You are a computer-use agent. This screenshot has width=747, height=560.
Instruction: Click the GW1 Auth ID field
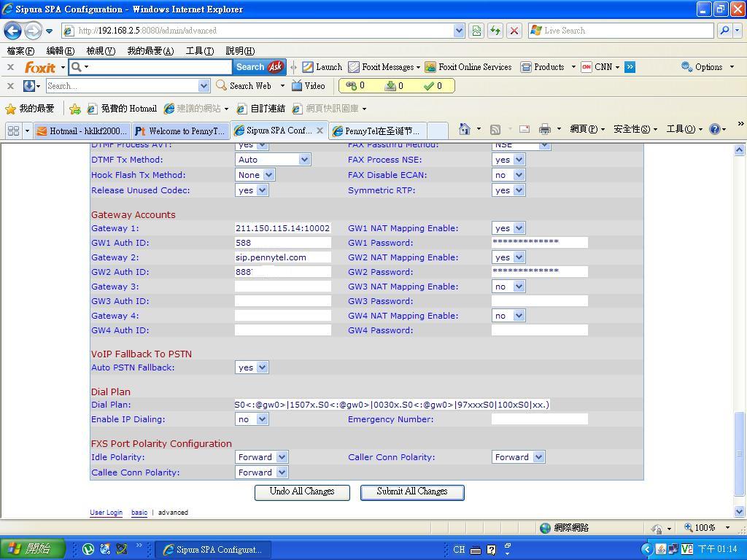coord(283,243)
